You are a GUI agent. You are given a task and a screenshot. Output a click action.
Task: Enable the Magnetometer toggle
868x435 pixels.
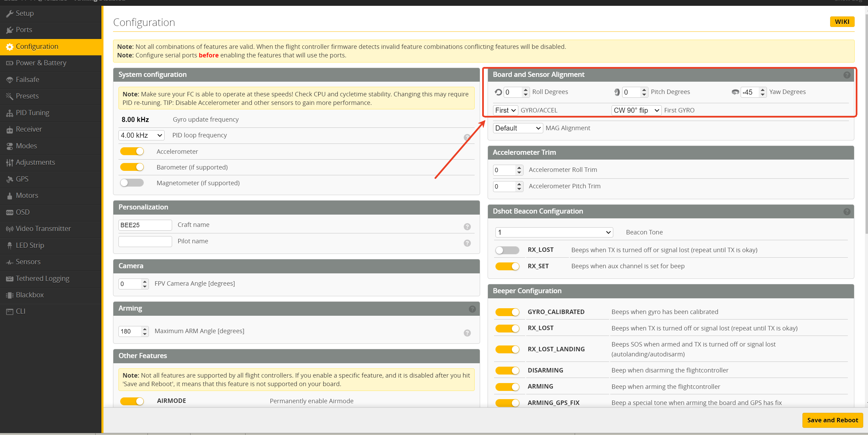132,183
